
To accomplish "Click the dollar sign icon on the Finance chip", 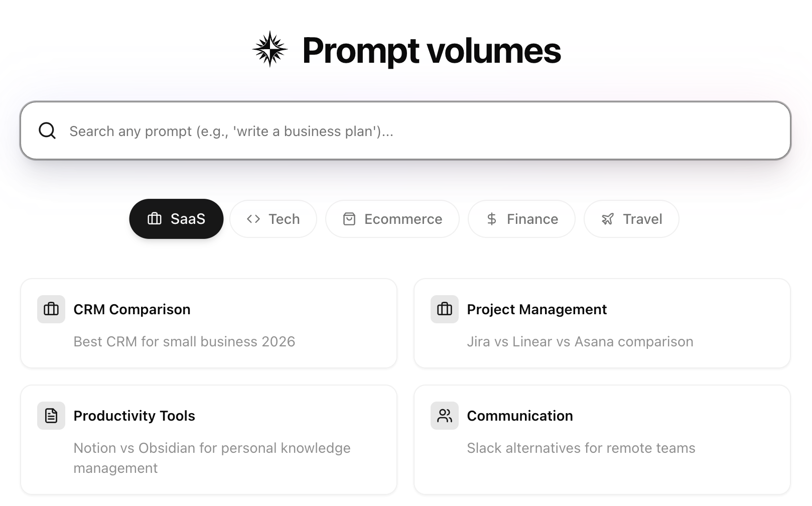I will pos(491,219).
